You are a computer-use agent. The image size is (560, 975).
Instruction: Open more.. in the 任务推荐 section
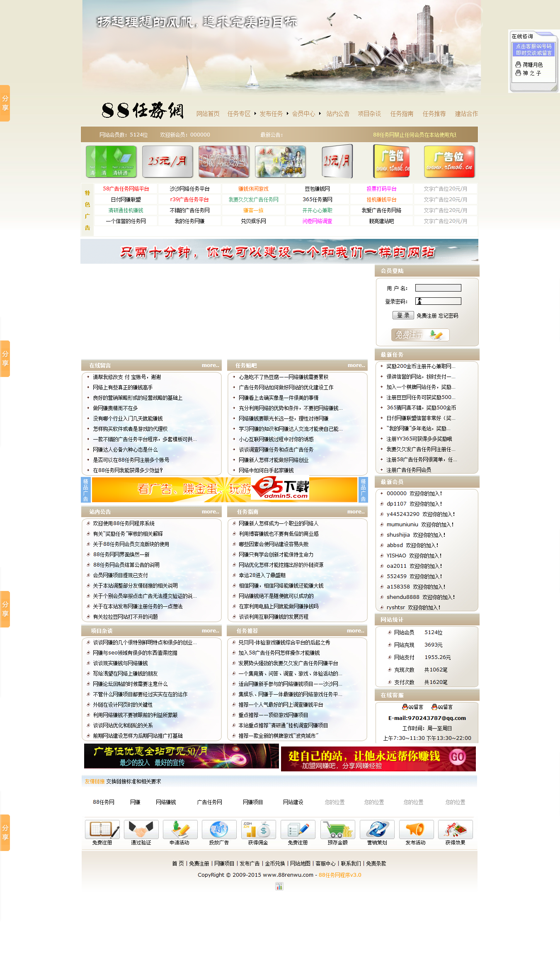point(356,631)
